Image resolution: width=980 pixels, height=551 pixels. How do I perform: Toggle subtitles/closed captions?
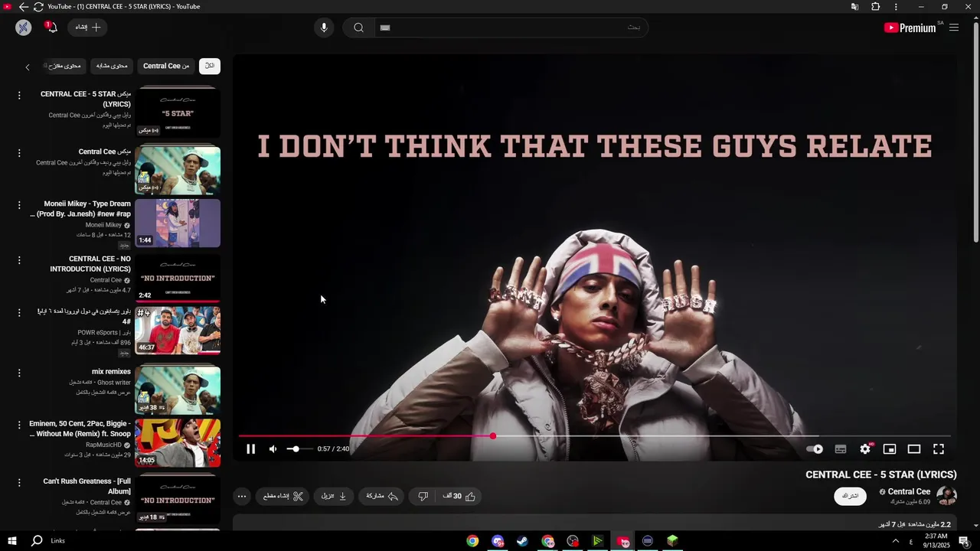click(x=841, y=449)
